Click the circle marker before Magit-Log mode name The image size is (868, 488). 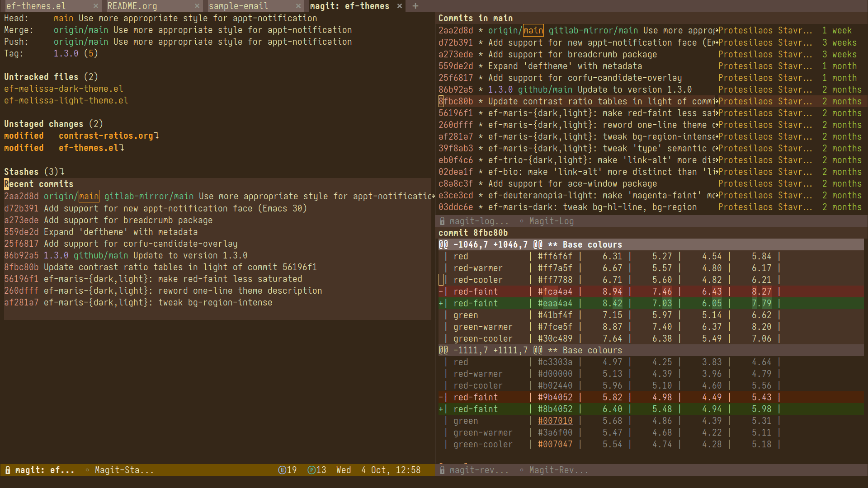522,221
